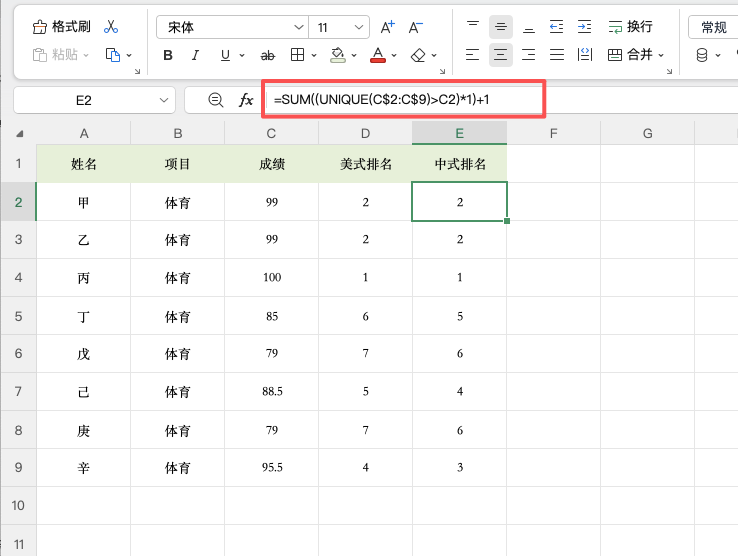738x556 pixels.
Task: Align text left
Action: 473,55
